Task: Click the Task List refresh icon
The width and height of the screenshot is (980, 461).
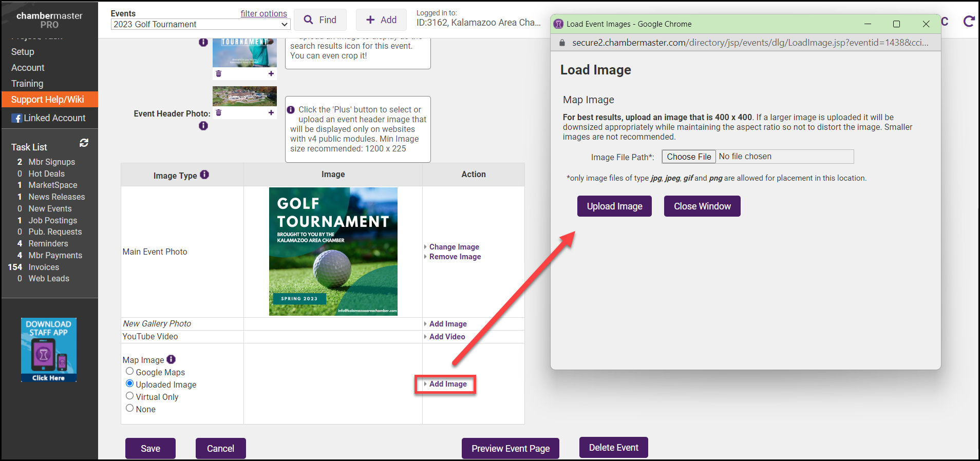Action: tap(84, 143)
